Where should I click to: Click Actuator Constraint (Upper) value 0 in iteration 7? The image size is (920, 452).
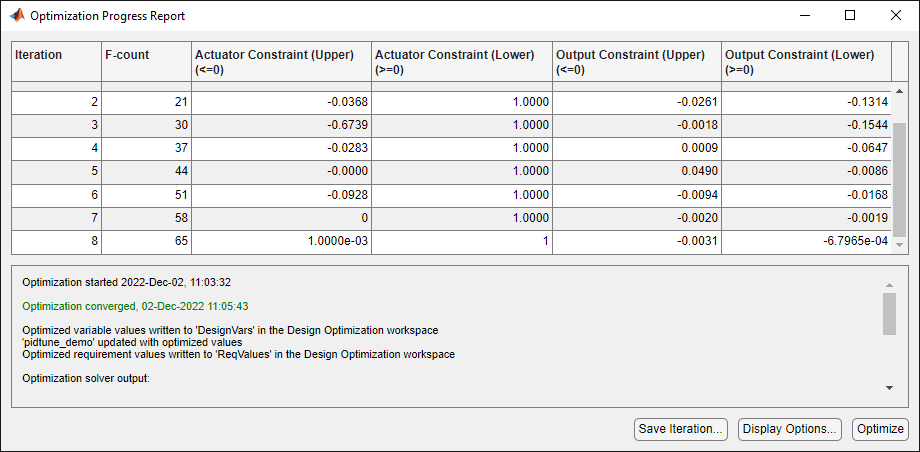point(282,218)
